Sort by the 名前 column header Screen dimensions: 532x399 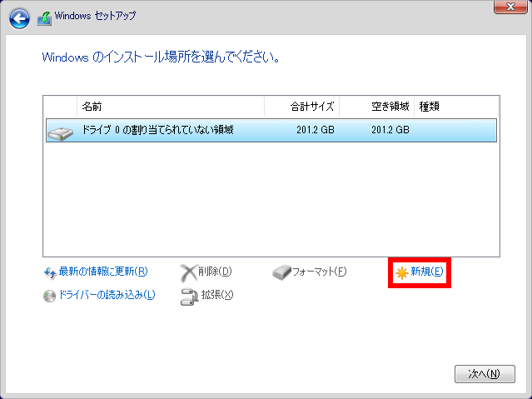[x=92, y=107]
